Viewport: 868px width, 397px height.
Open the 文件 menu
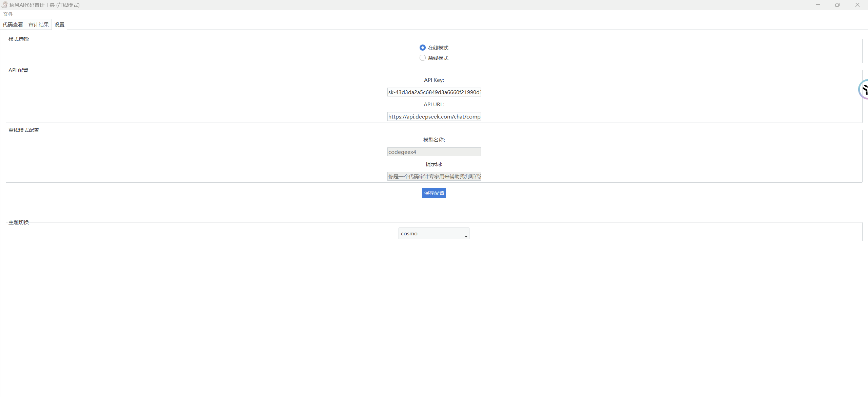pos(8,14)
